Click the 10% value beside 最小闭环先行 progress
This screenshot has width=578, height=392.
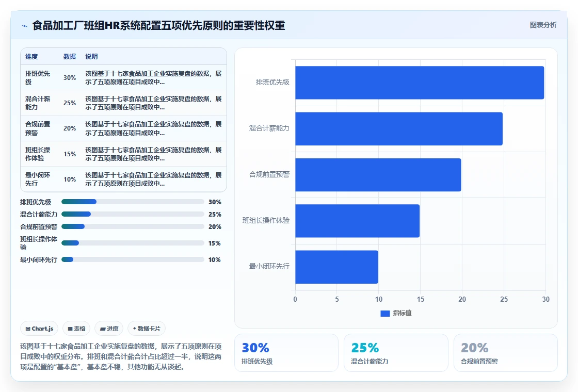[x=215, y=260]
